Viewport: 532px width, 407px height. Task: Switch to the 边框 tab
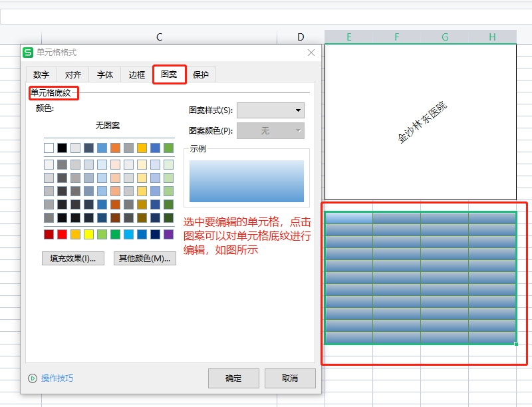[137, 74]
